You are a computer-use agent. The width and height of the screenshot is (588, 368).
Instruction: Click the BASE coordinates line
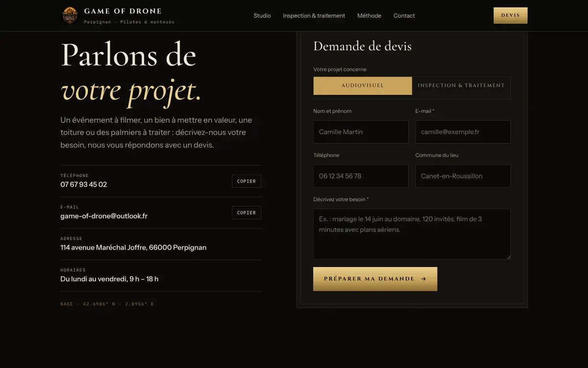click(x=107, y=304)
